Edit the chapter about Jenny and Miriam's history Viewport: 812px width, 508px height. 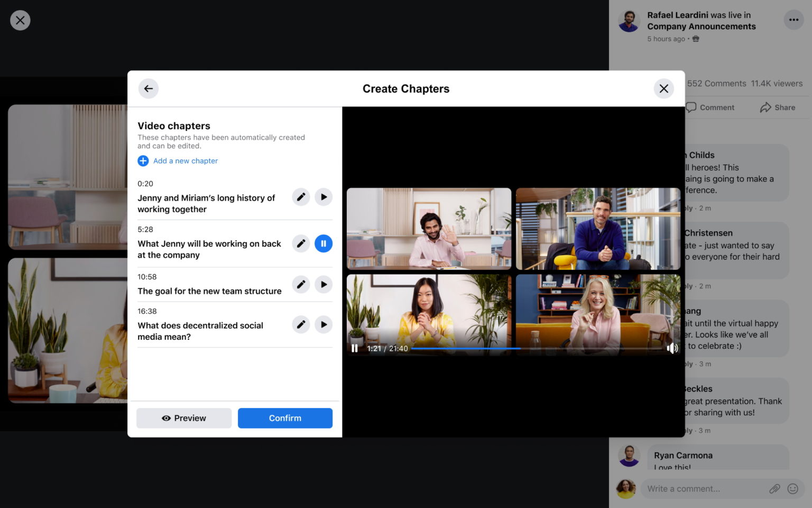pyautogui.click(x=301, y=197)
